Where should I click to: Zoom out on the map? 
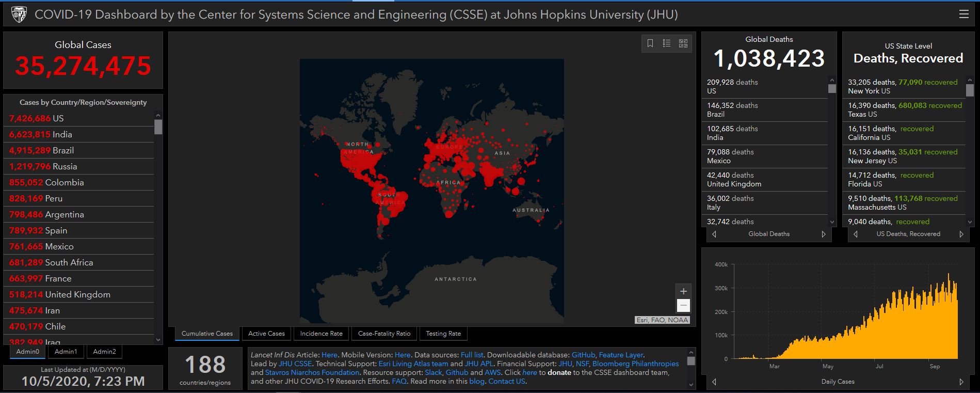[x=683, y=305]
